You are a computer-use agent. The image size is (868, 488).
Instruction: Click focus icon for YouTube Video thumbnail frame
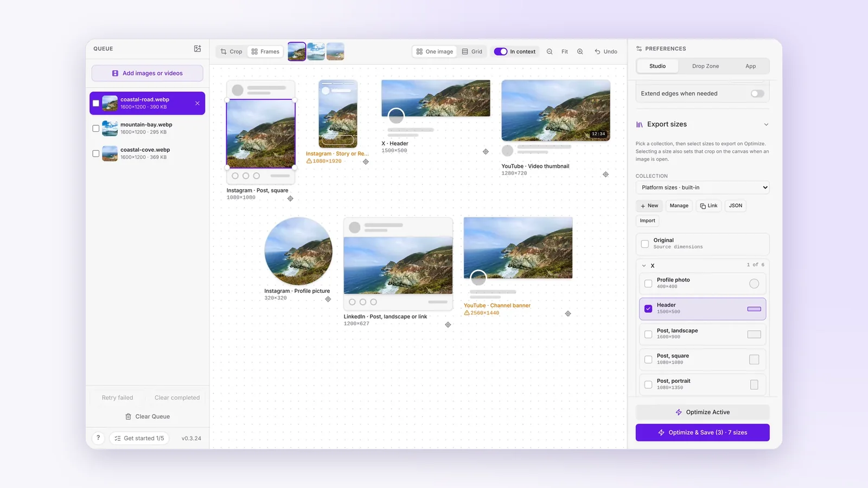click(605, 175)
